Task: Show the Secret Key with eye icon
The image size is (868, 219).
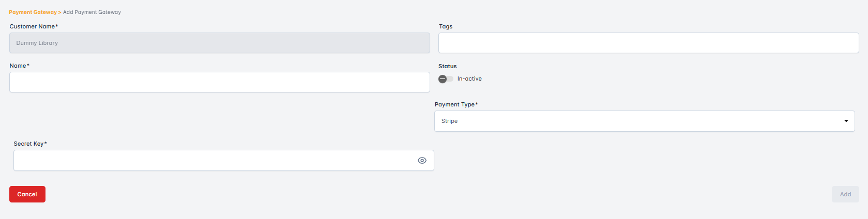Action: point(422,161)
